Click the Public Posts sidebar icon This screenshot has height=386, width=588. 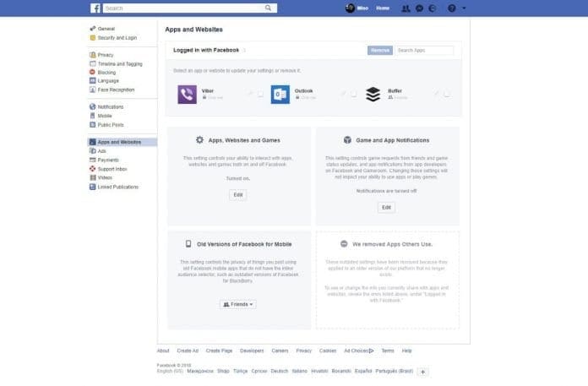(93, 124)
